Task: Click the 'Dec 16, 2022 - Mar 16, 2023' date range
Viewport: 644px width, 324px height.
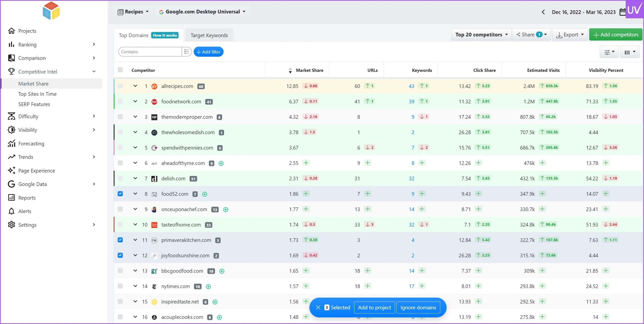Action: [584, 12]
